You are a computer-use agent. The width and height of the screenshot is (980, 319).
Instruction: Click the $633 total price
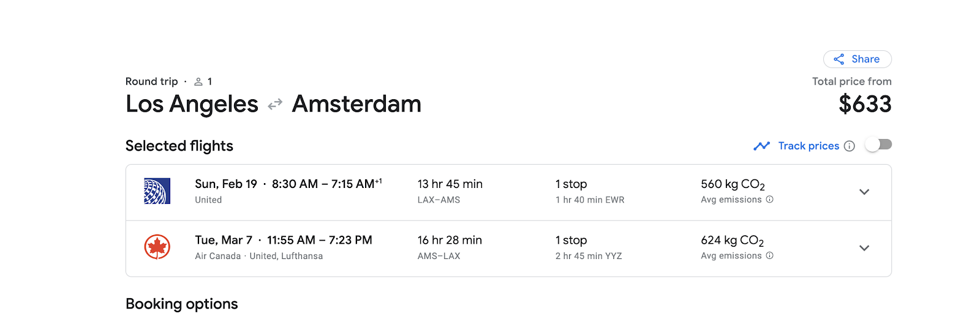[865, 104]
